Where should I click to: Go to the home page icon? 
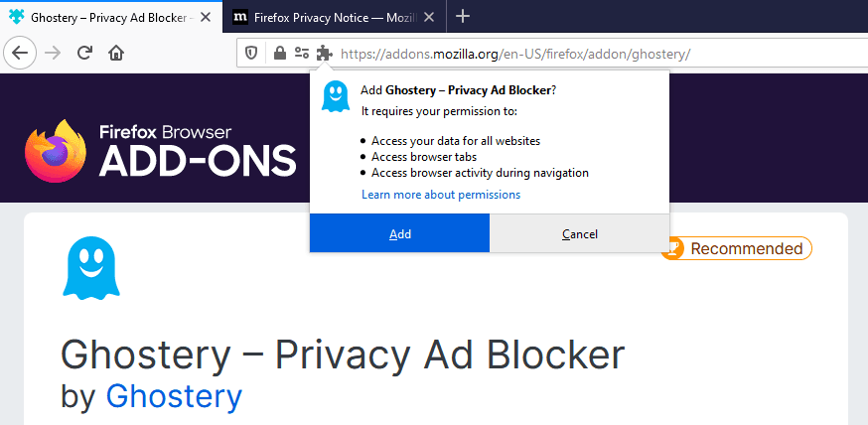[116, 53]
